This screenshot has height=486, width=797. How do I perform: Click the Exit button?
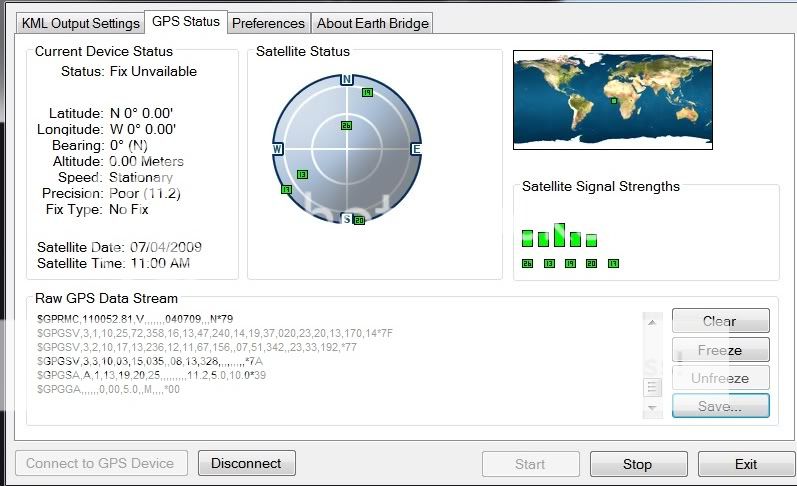point(746,464)
